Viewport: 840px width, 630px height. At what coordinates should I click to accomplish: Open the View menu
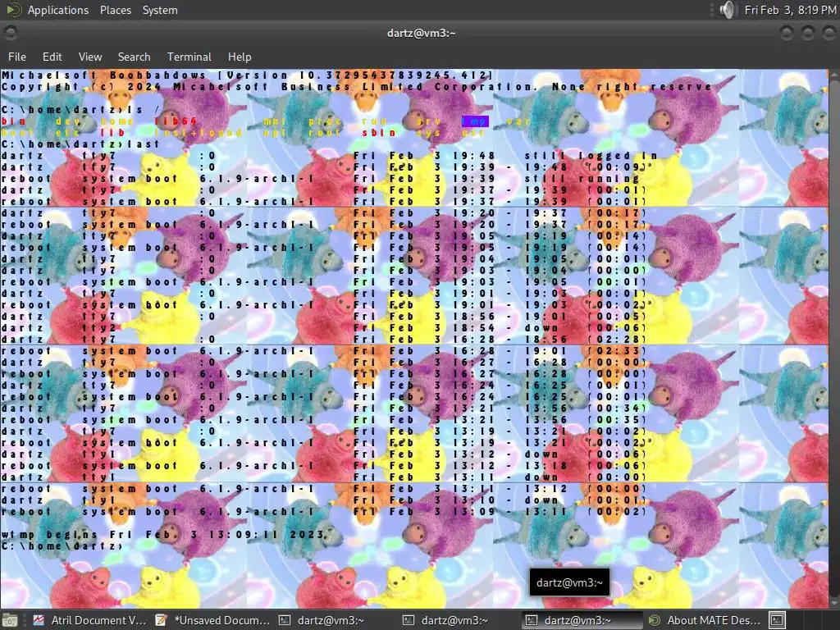pyautogui.click(x=90, y=57)
